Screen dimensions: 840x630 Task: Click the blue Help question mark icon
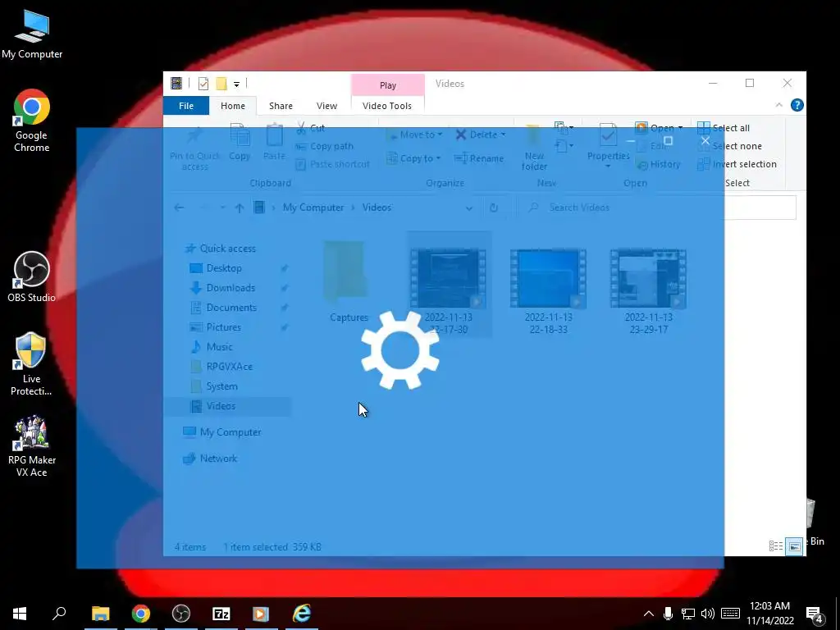coord(797,106)
